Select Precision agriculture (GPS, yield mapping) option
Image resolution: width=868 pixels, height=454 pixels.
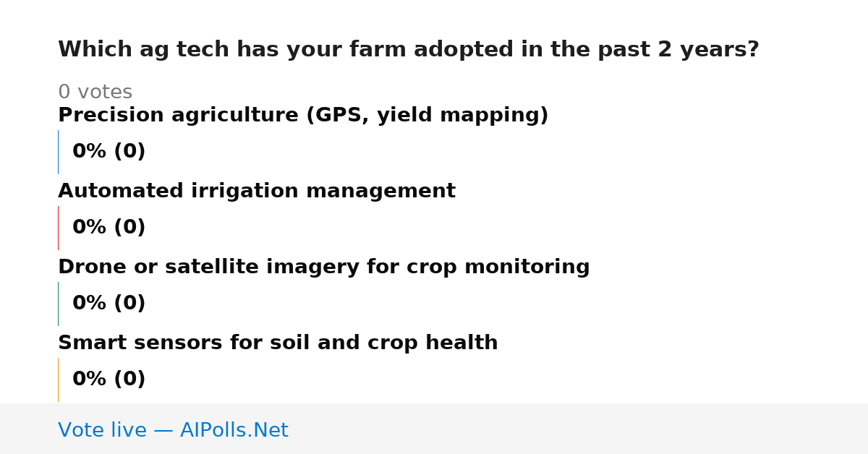[x=303, y=116]
